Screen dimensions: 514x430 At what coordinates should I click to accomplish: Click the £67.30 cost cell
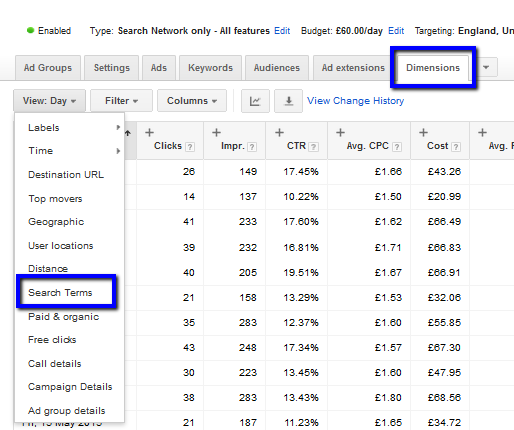click(x=444, y=348)
